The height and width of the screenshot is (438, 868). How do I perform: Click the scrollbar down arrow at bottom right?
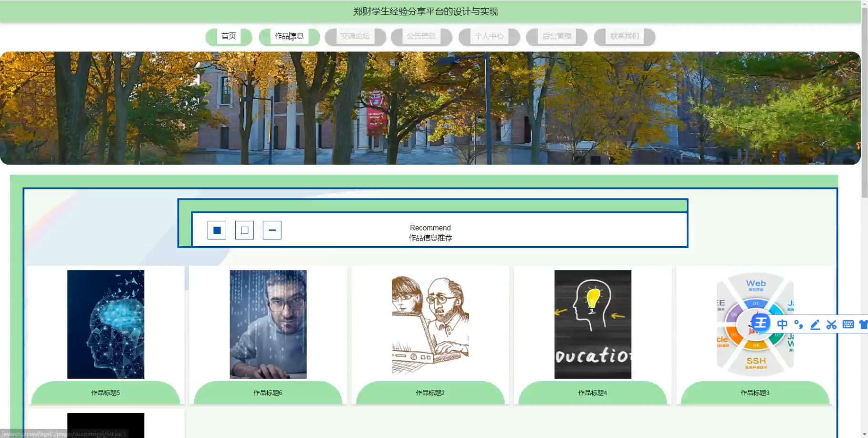point(864,434)
